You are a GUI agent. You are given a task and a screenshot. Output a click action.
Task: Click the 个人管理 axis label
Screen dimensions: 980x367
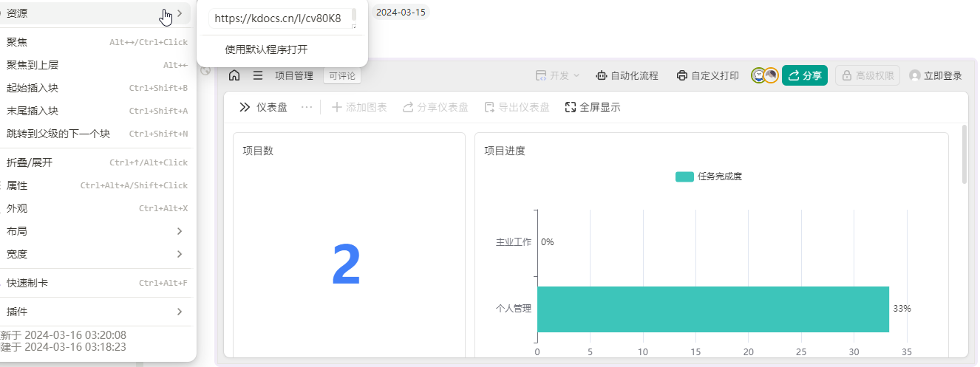point(513,309)
